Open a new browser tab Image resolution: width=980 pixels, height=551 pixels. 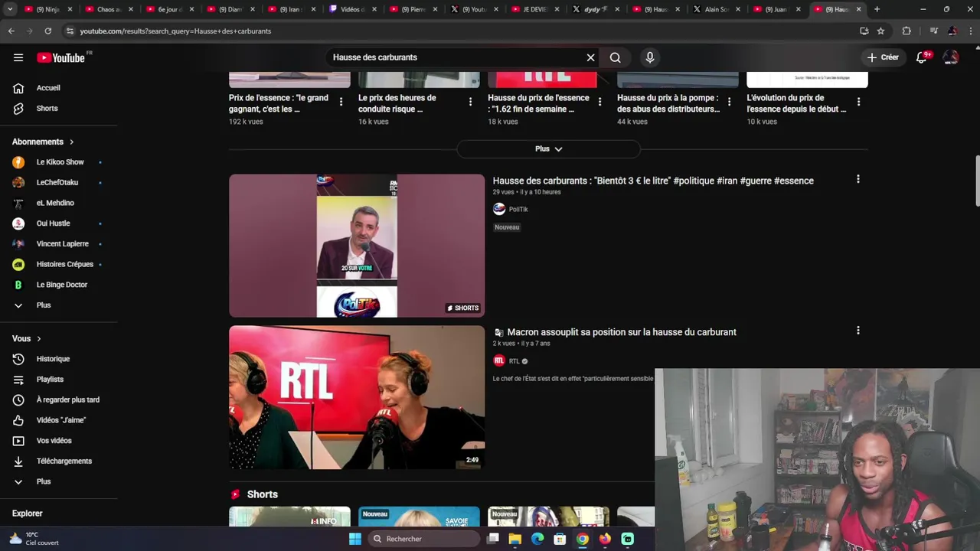tap(877, 9)
